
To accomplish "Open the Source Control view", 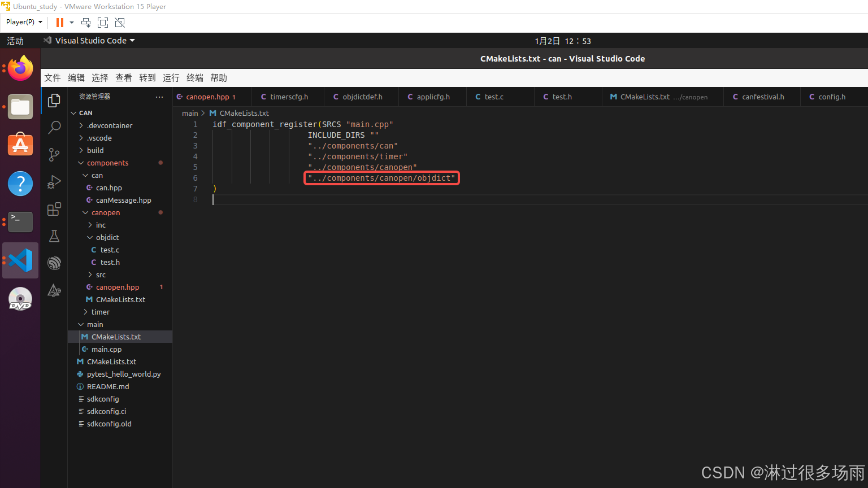I will [x=54, y=154].
